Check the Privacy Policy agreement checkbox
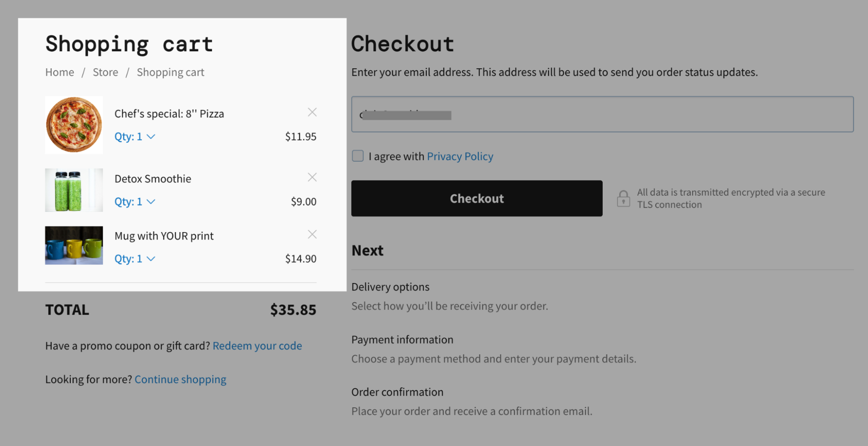 click(x=357, y=156)
